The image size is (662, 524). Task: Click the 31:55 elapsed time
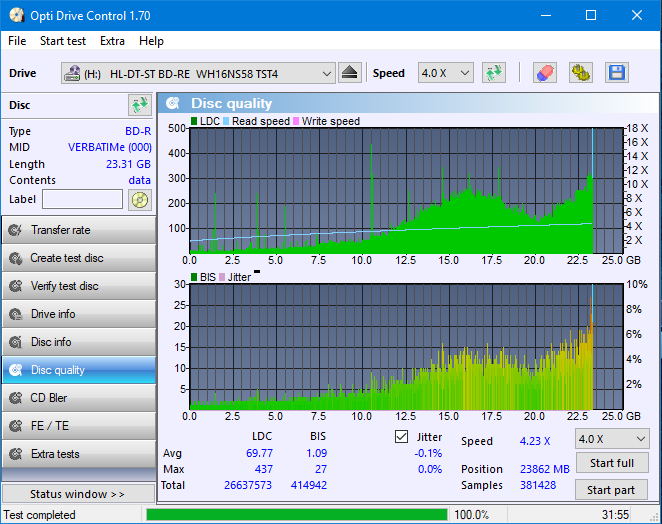pos(615,515)
